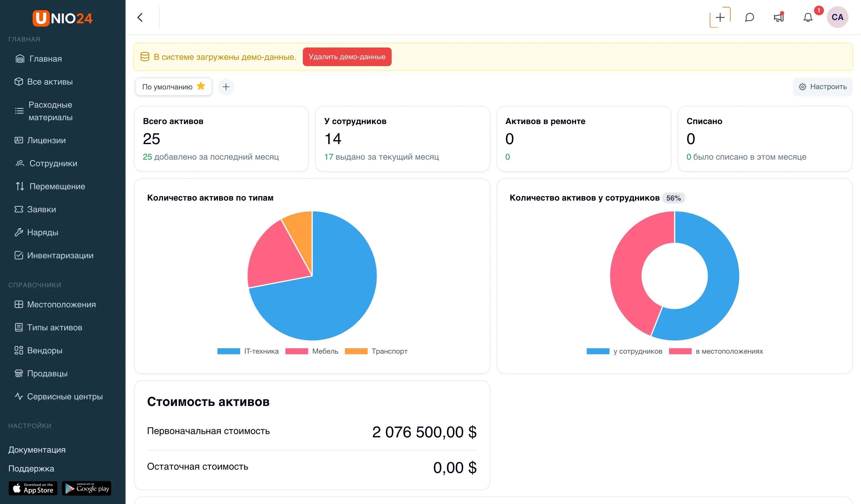Open the Поддержка link
Image resolution: width=861 pixels, height=504 pixels.
click(31, 468)
